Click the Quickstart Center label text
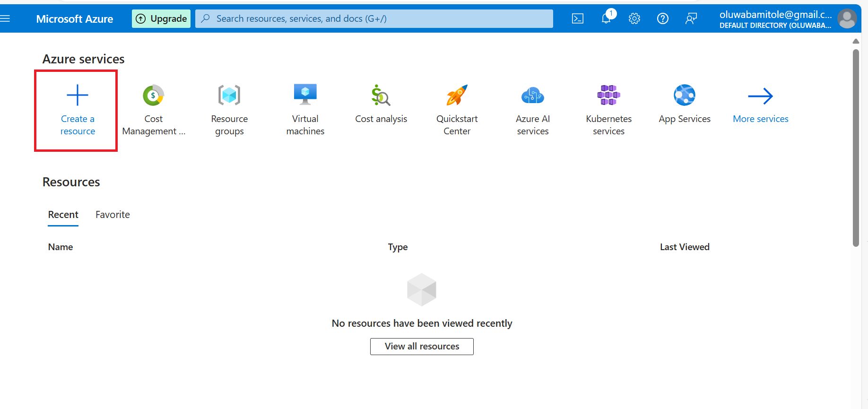 pyautogui.click(x=457, y=125)
